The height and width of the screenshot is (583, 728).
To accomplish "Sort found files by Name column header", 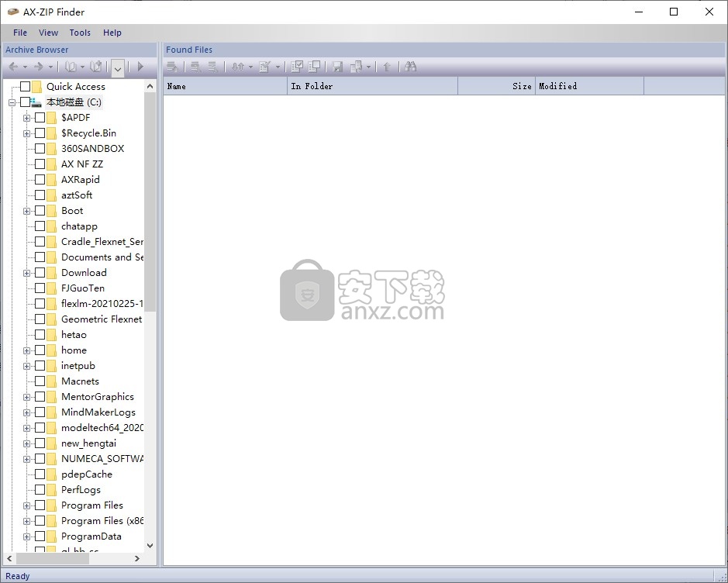I will [x=225, y=86].
